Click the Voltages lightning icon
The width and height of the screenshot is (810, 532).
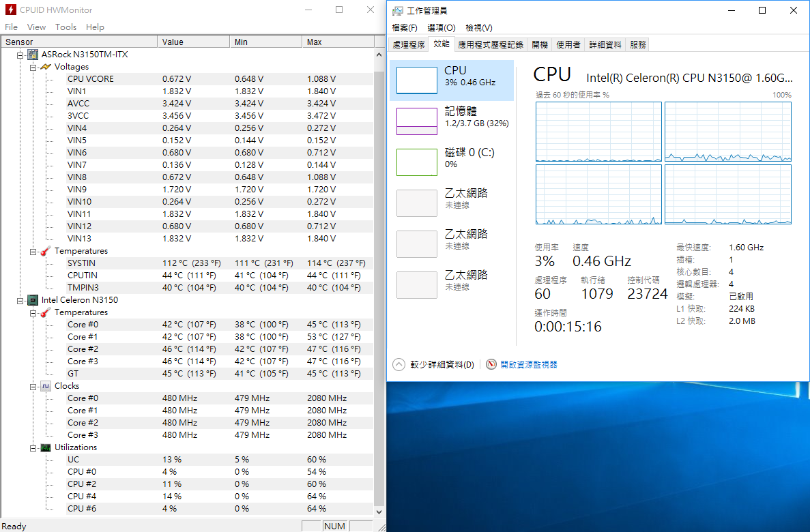click(x=46, y=67)
